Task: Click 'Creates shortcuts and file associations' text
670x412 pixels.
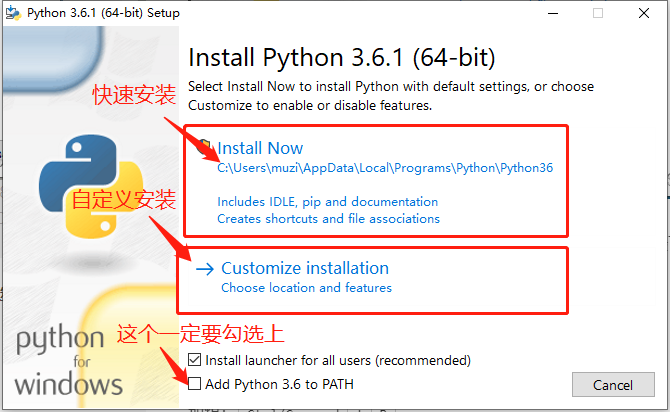Action: pyautogui.click(x=328, y=219)
